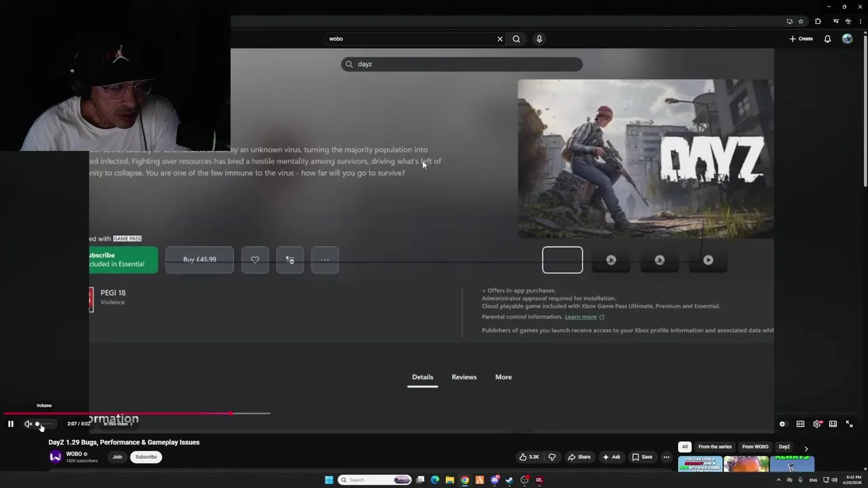Click the DayZ cover artwork image
The image size is (868, 488).
(x=646, y=159)
